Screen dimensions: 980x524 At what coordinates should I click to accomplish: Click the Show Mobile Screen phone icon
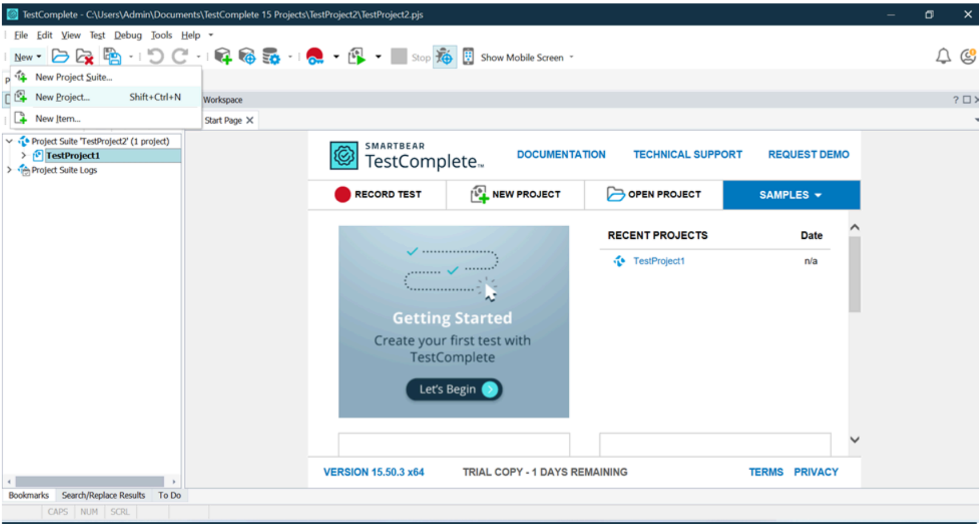[x=468, y=57]
